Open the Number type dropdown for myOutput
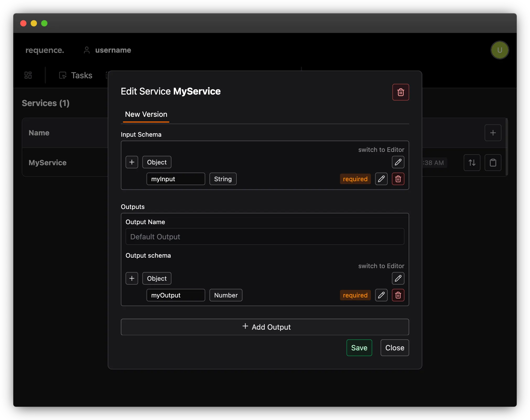 (226, 295)
